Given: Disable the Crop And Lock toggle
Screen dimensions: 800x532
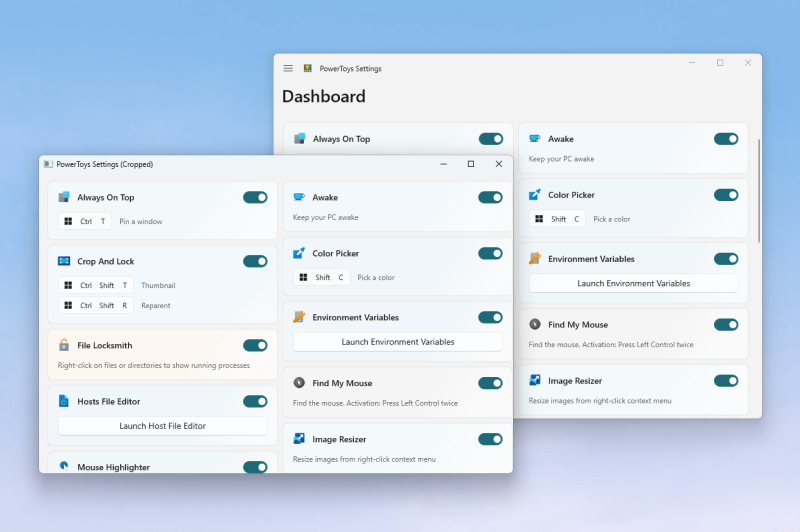Looking at the screenshot, I should [255, 261].
